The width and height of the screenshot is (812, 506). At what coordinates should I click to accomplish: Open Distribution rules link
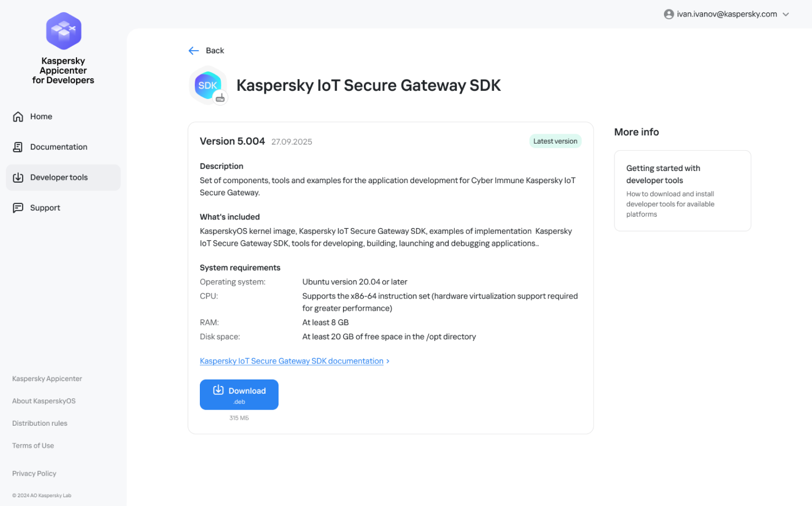(x=40, y=424)
